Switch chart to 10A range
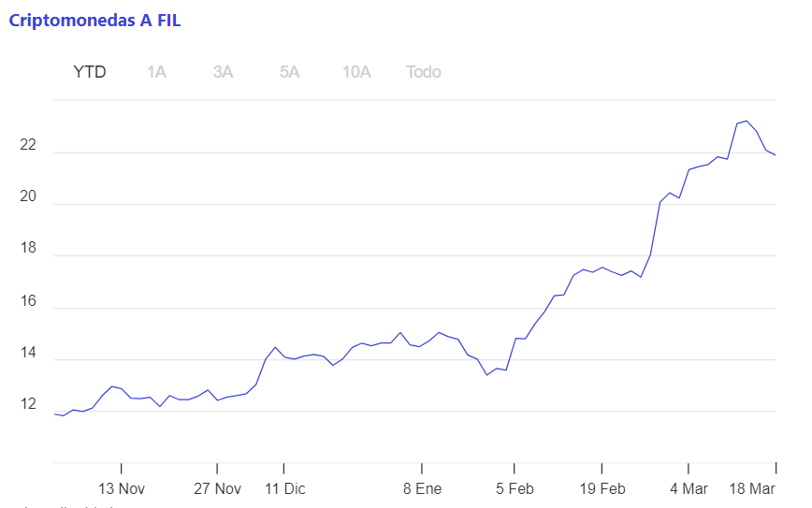812x508 pixels. [356, 71]
